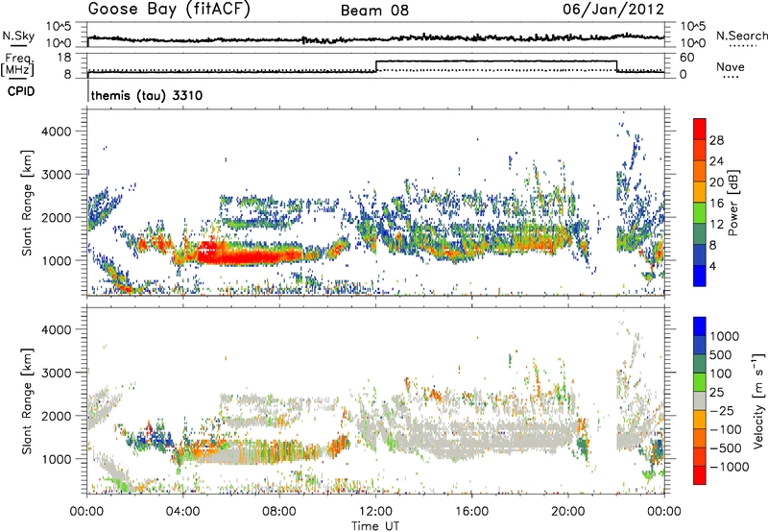Click the '04:00' time axis tick
This screenshot has width=768, height=532.
click(183, 512)
